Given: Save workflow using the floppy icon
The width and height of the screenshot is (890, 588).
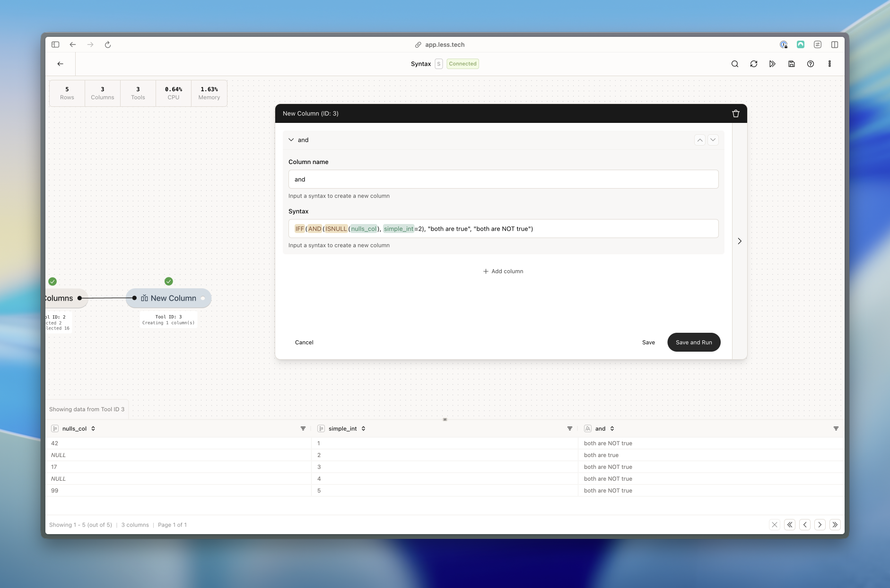Looking at the screenshot, I should click(x=792, y=64).
